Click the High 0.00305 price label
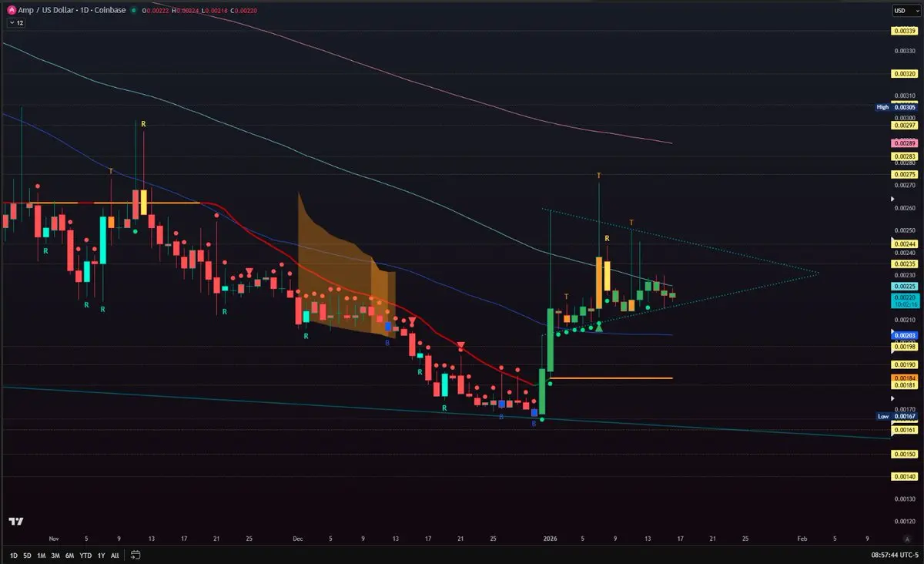The width and height of the screenshot is (924, 564). click(897, 107)
